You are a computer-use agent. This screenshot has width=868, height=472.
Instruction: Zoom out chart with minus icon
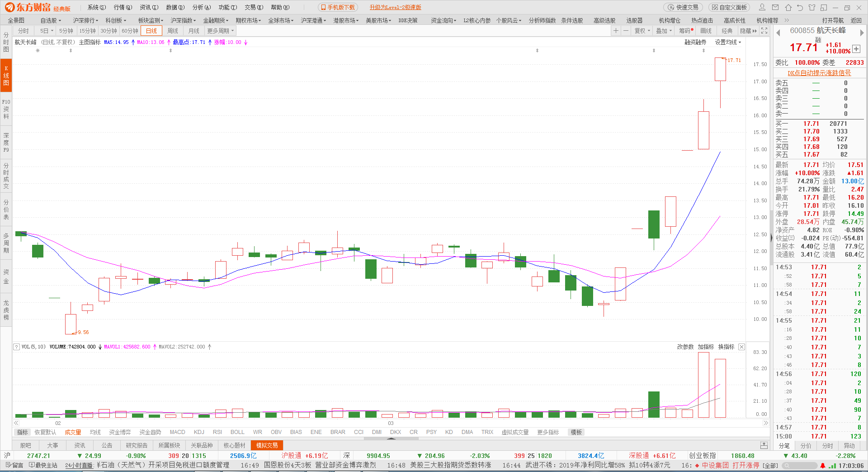pos(626,31)
